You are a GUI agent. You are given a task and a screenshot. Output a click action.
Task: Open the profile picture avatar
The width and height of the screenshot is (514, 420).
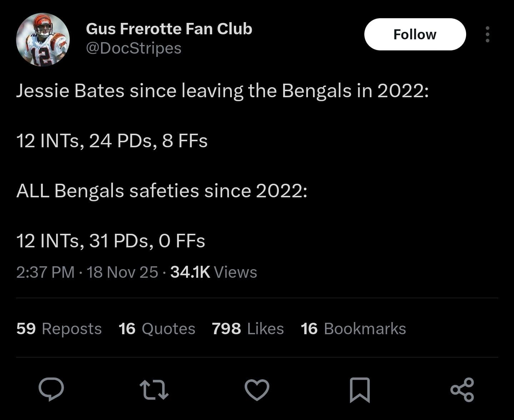pyautogui.click(x=43, y=39)
